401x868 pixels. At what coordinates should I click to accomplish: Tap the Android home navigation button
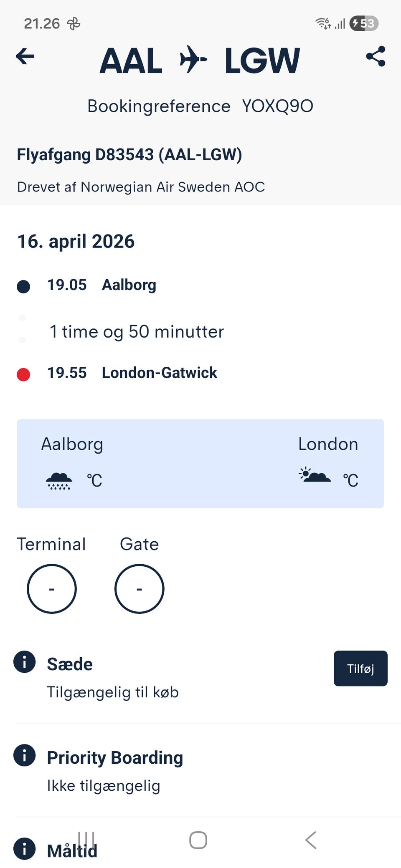(x=198, y=840)
